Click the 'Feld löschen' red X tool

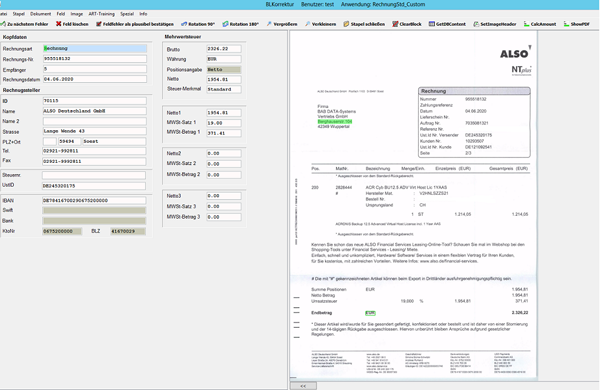pyautogui.click(x=72, y=24)
